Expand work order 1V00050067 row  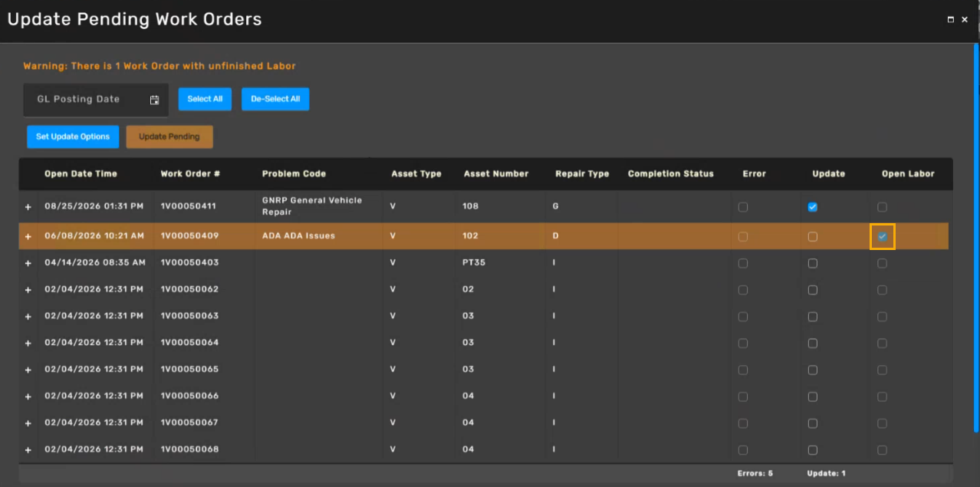point(28,423)
